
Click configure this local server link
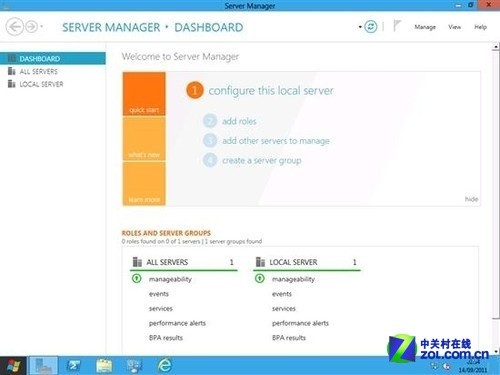pos(271,91)
